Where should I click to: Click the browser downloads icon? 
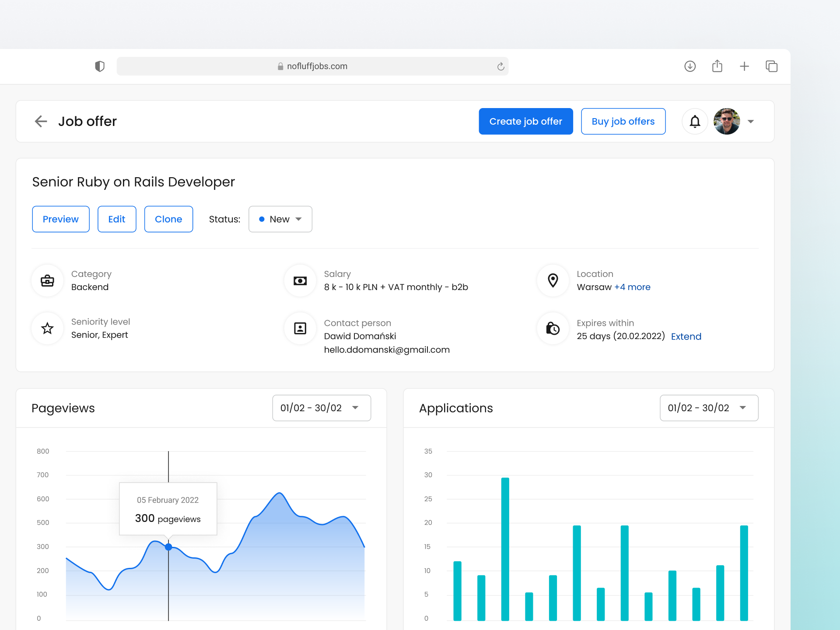coord(690,66)
